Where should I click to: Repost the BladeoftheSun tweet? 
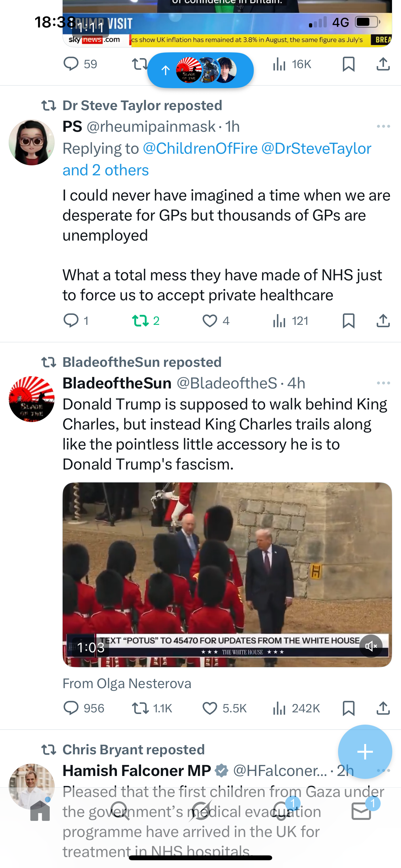point(140,708)
